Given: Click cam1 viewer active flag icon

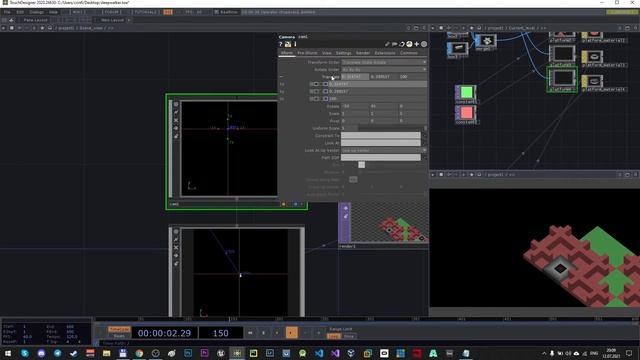Looking at the screenshot, I should pos(176,104).
